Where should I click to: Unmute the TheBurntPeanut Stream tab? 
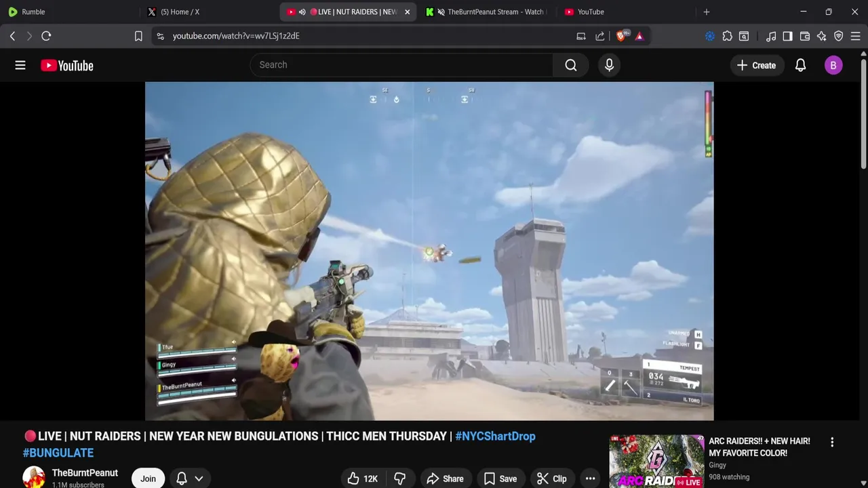[x=441, y=12]
